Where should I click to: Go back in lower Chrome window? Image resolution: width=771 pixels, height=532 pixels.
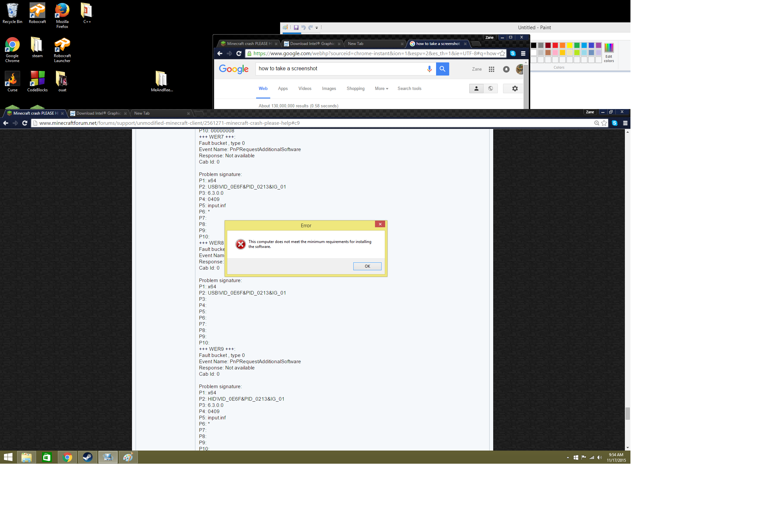[6, 123]
